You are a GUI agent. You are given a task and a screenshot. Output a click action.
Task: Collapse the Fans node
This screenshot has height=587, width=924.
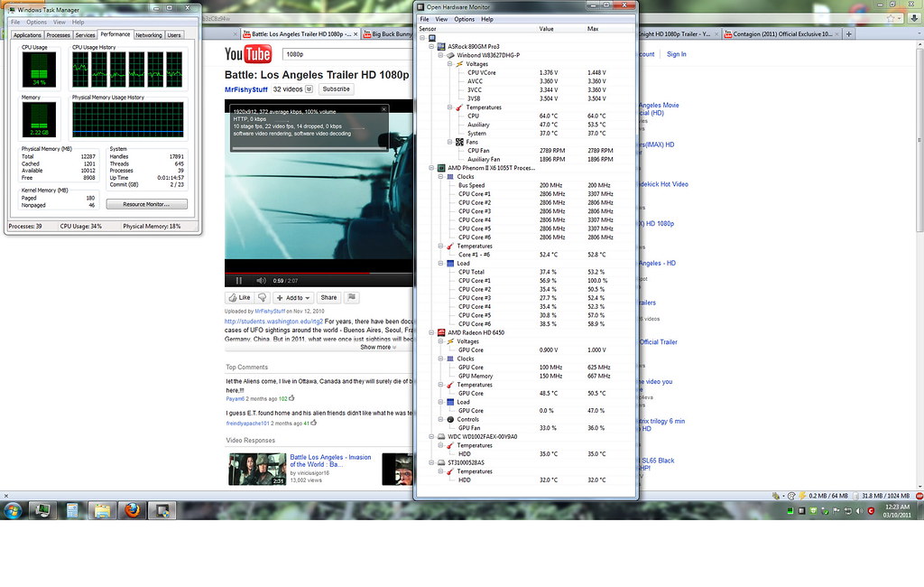(449, 142)
